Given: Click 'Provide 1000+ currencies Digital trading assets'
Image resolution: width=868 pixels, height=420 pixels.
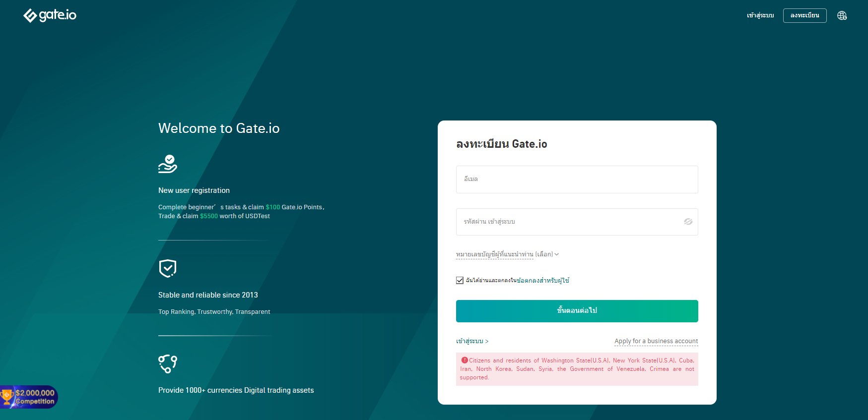Looking at the screenshot, I should [x=236, y=390].
